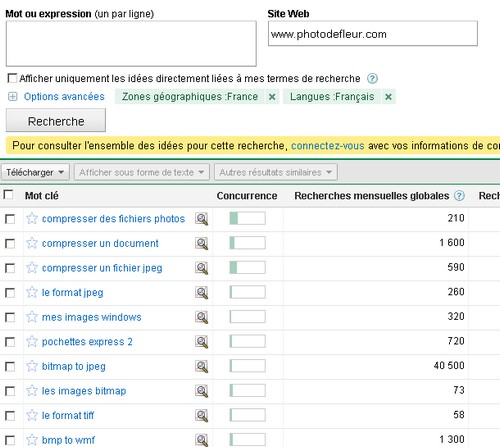Check the row les images bitmap
Image resolution: width=500 pixels, height=447 pixels.
10,391
